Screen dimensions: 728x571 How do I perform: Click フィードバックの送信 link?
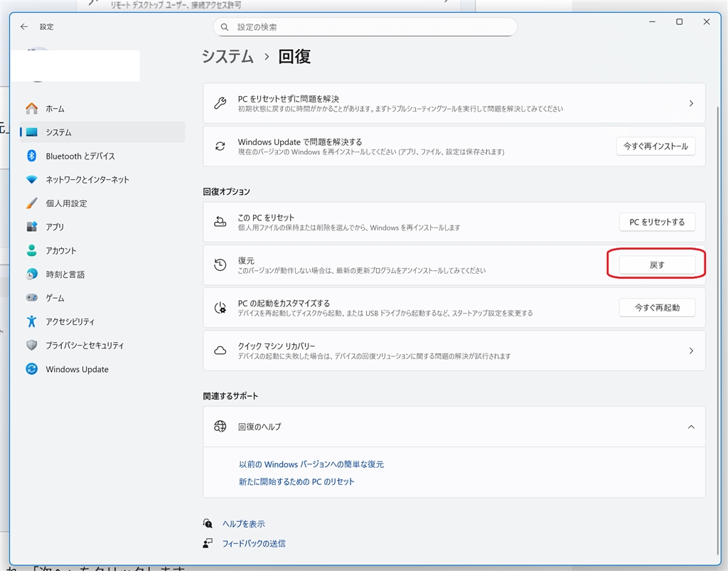click(x=254, y=543)
